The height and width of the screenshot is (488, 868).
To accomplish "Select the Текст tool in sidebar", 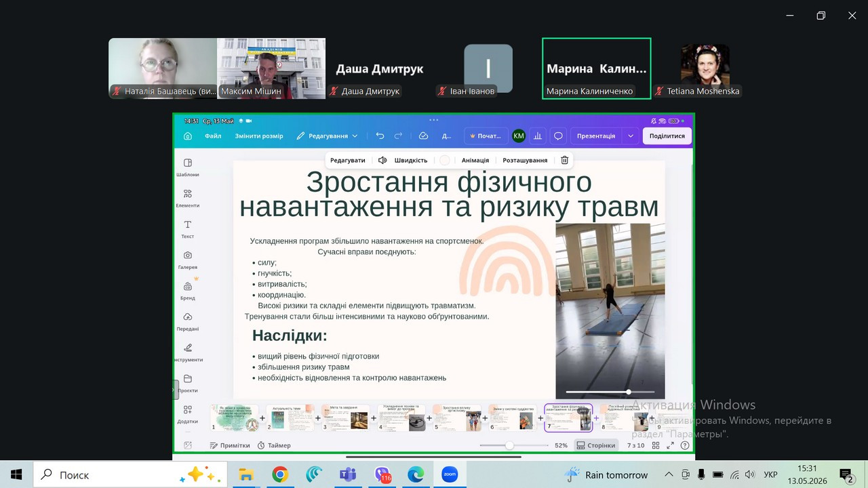I will (x=188, y=229).
